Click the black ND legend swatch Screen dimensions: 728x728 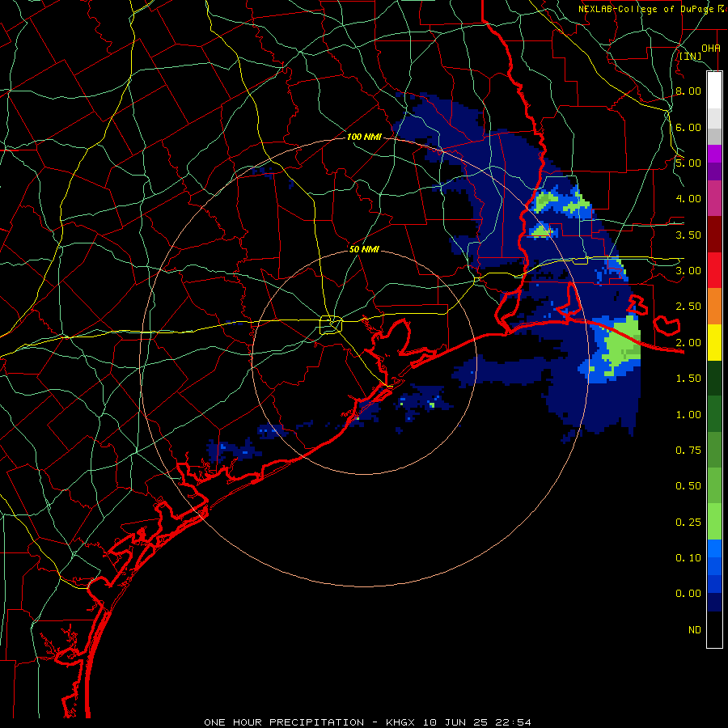coord(714,629)
